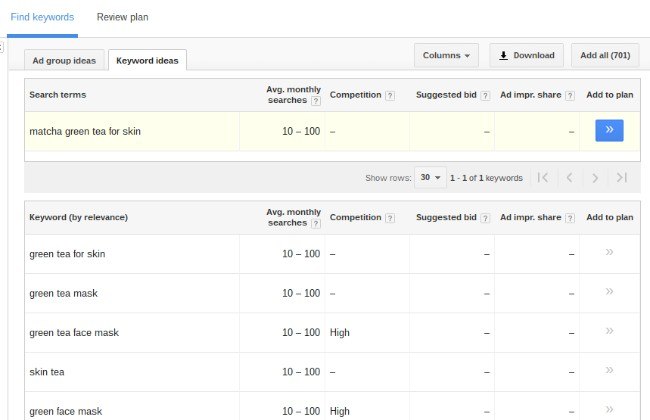
Task: Go to previous page of keywords
Action: (569, 177)
